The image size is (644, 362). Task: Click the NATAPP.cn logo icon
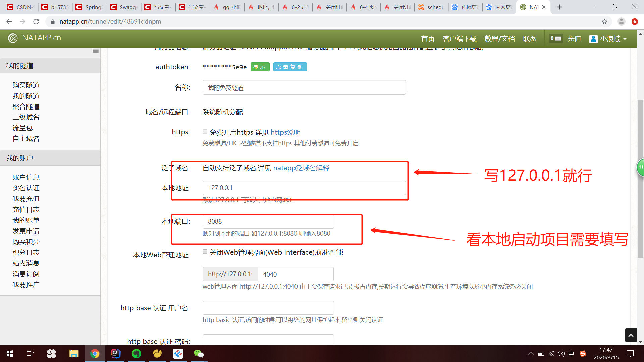13,38
